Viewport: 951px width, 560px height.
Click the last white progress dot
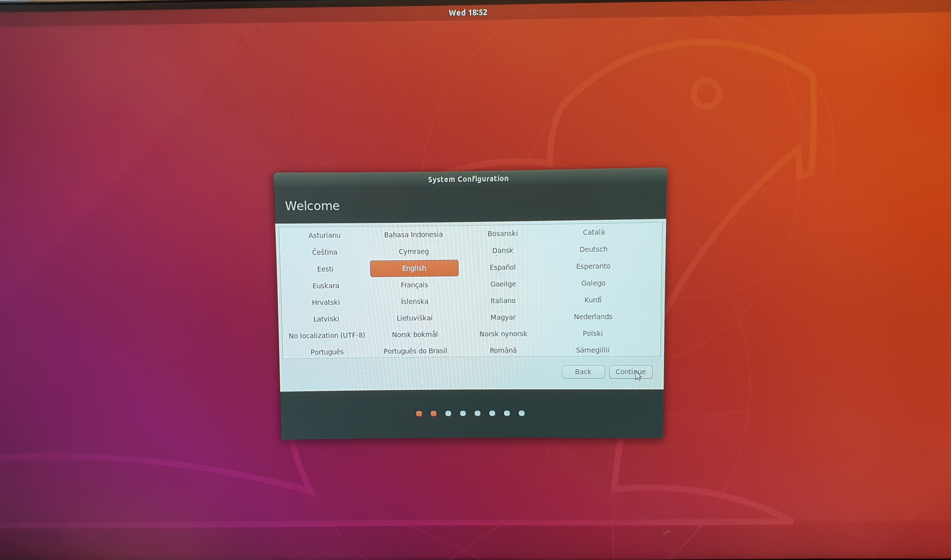[x=521, y=413]
